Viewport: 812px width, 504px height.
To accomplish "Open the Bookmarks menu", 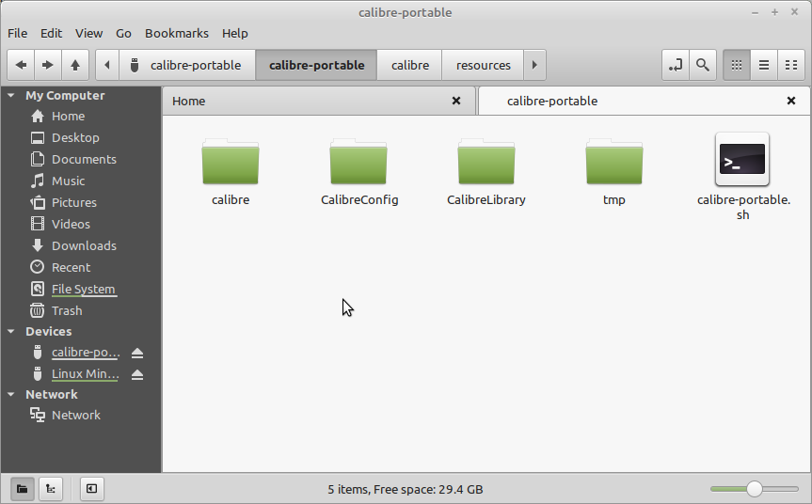I will pos(177,34).
